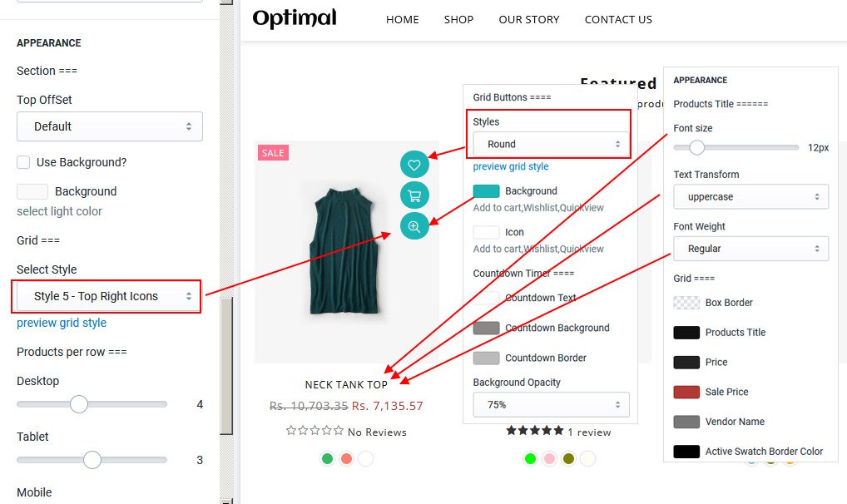Click the Desktop products per row slider handle
Screen dimensions: 847x504
click(79, 404)
